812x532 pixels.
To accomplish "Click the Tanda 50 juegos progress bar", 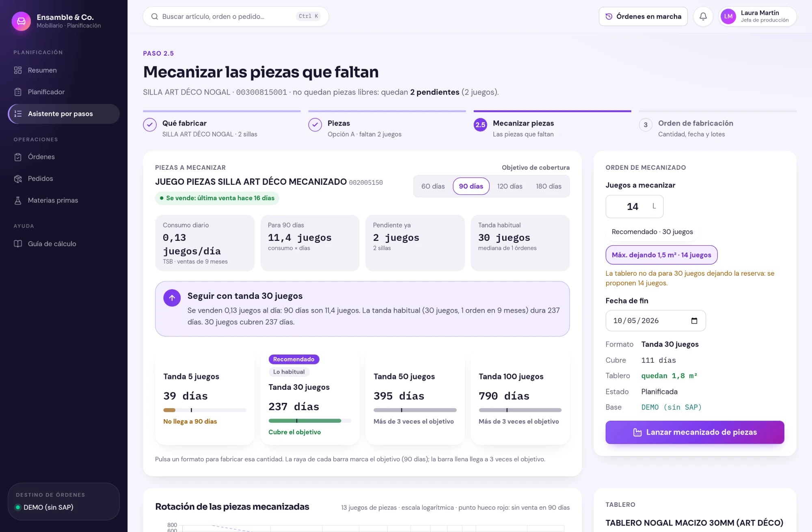I will coord(415,410).
